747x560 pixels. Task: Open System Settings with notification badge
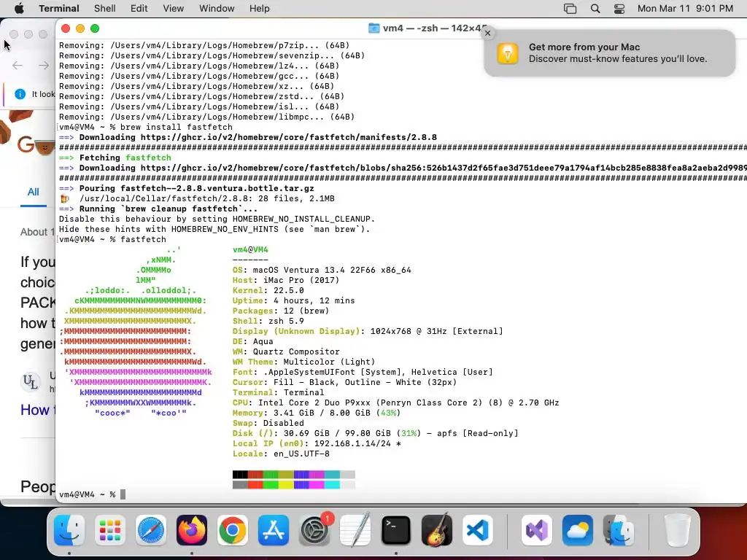click(x=314, y=529)
